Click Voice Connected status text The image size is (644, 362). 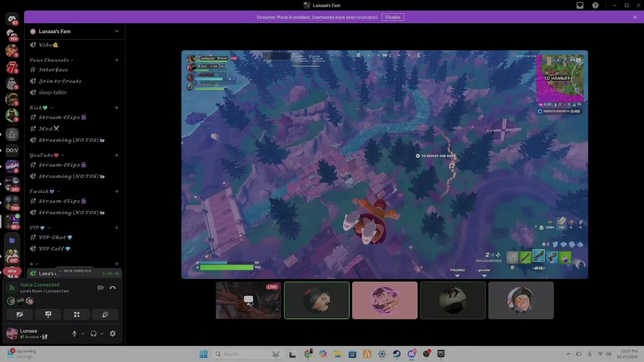(40, 285)
